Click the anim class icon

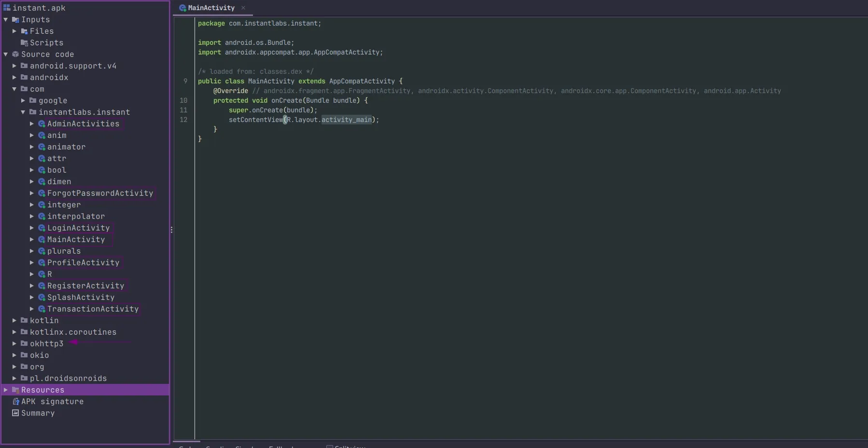(x=42, y=136)
